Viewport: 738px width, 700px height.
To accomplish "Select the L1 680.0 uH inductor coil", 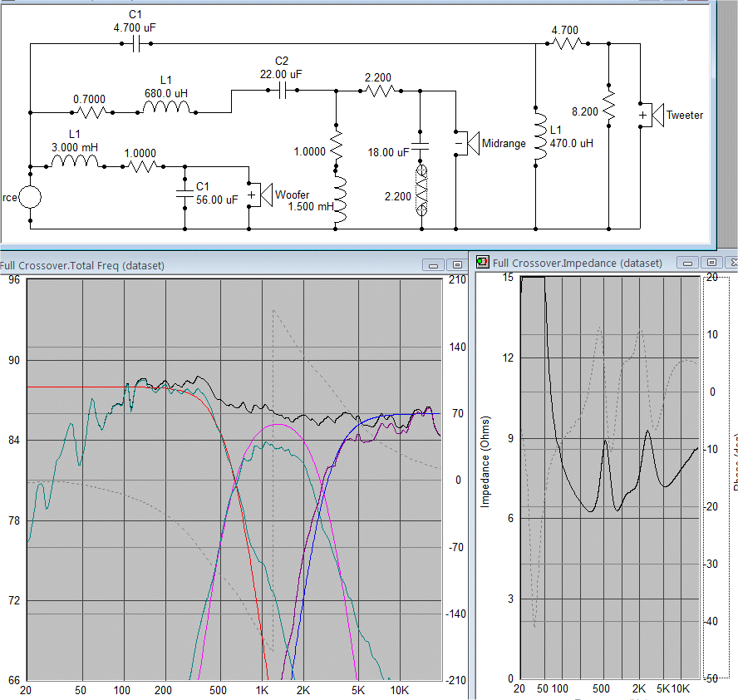I will [x=166, y=109].
